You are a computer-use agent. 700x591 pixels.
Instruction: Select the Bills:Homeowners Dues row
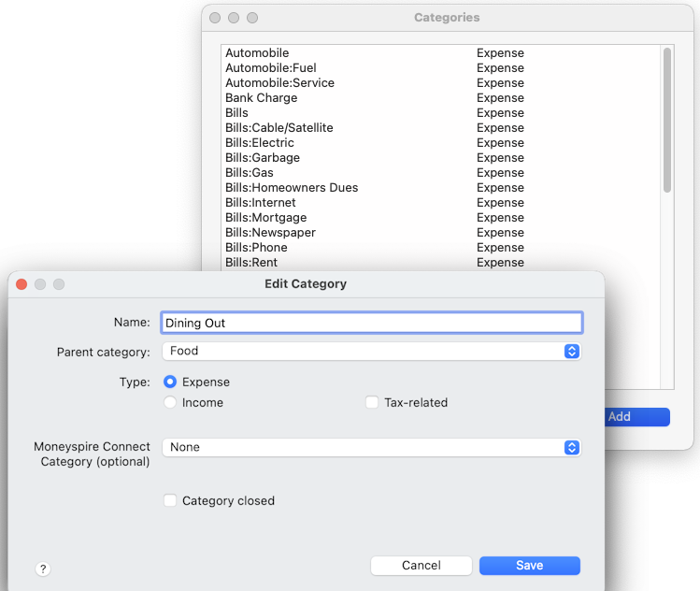click(440, 188)
